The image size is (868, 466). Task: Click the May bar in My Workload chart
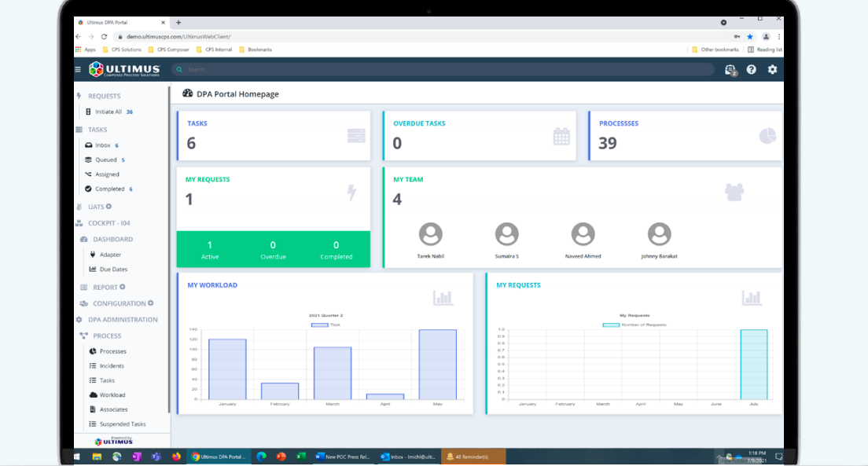(438, 364)
